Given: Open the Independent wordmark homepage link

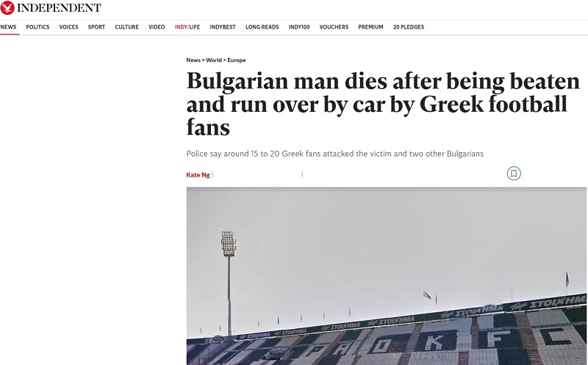Looking at the screenshot, I should coord(59,8).
